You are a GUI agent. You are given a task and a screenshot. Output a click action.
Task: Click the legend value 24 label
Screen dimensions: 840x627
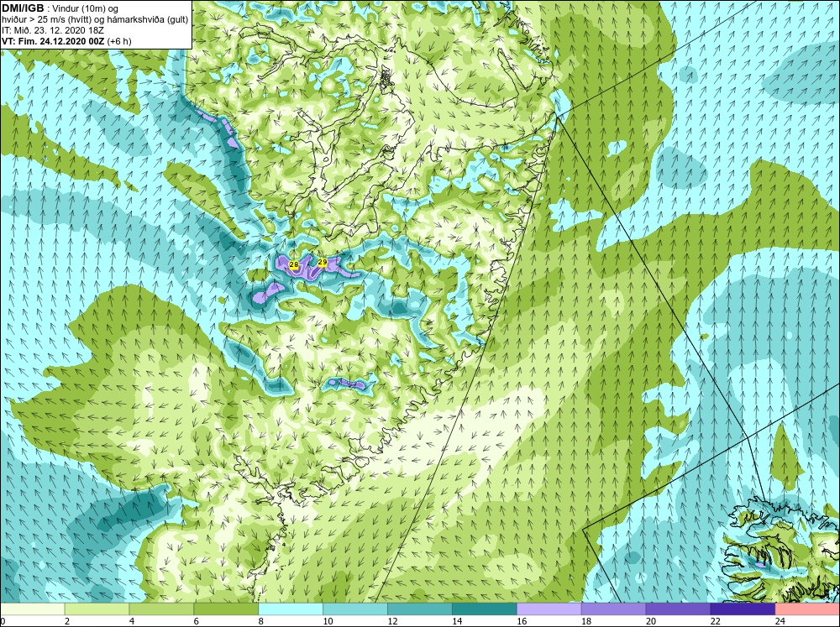click(780, 621)
